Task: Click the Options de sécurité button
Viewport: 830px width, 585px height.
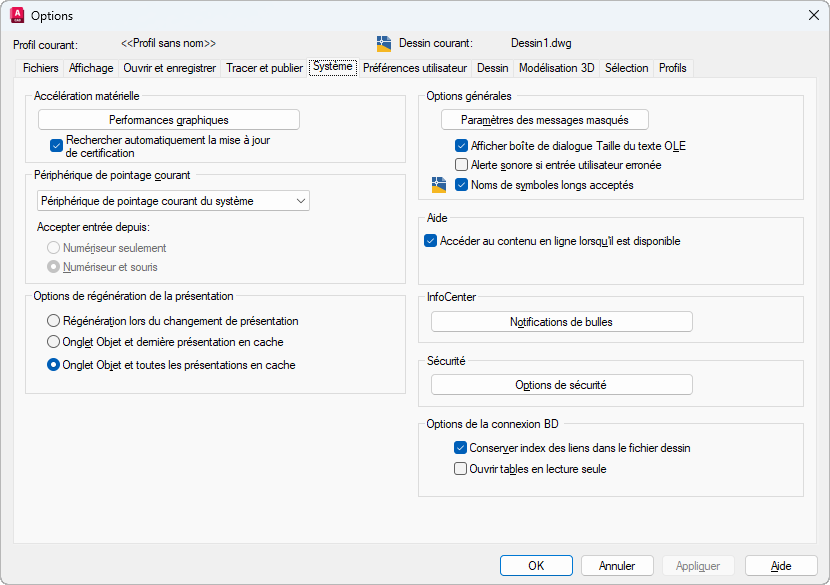Action: pos(561,385)
